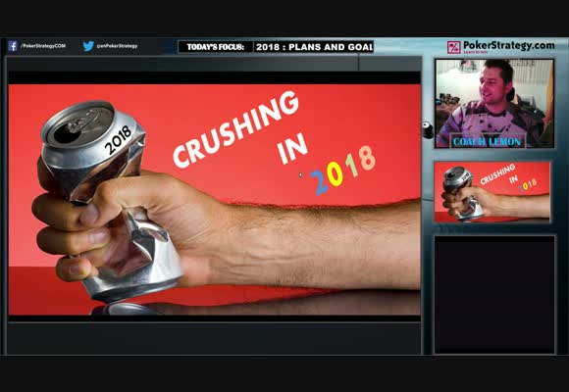This screenshot has height=392, width=569.
Task: Click the yellow digit 0 on the slide
Action: click(x=335, y=173)
